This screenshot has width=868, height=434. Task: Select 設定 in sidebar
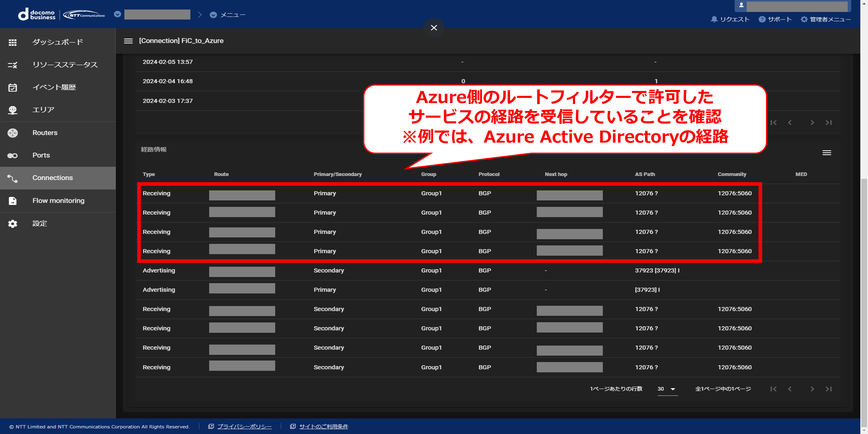(x=58, y=223)
